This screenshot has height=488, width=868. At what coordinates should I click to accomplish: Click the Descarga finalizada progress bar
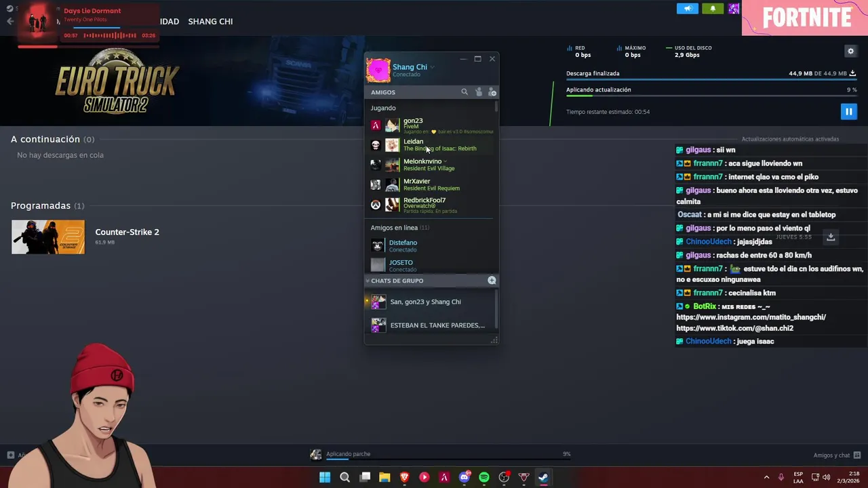(711, 79)
